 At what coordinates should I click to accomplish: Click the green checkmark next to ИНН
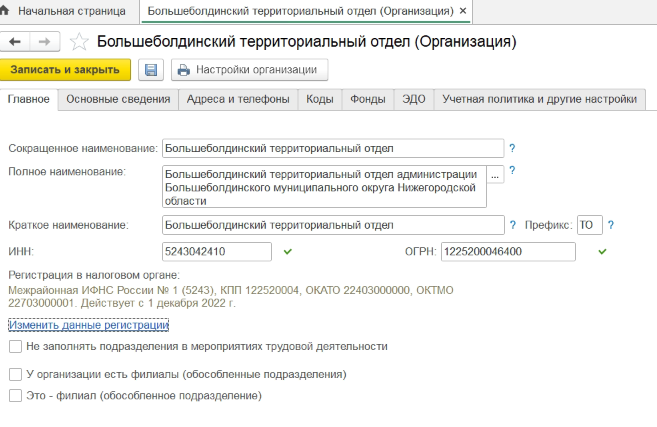point(288,251)
